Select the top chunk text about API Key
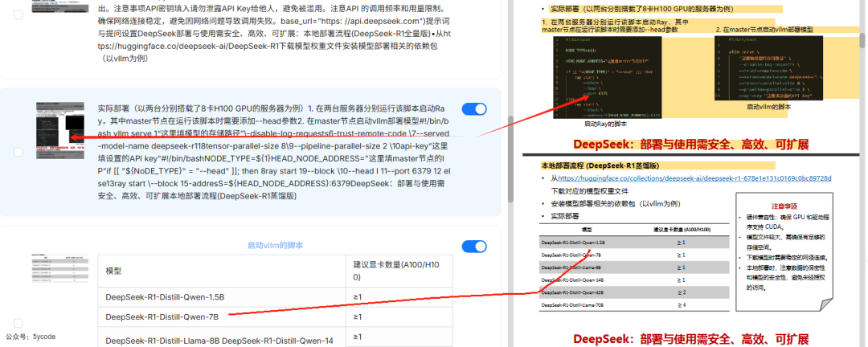The width and height of the screenshot is (868, 347). pos(274,33)
